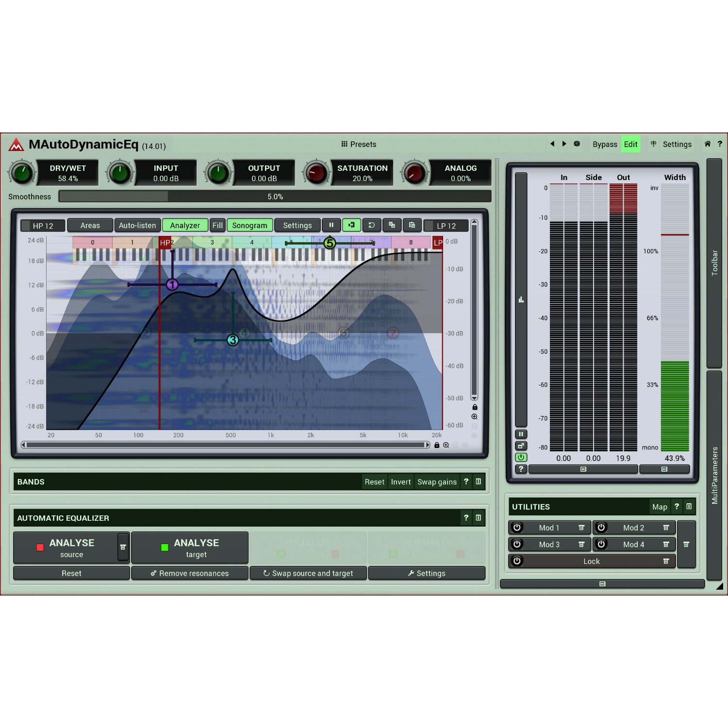Toggle the meters power button
Image resolution: width=728 pixels, height=728 pixels.
(x=521, y=457)
